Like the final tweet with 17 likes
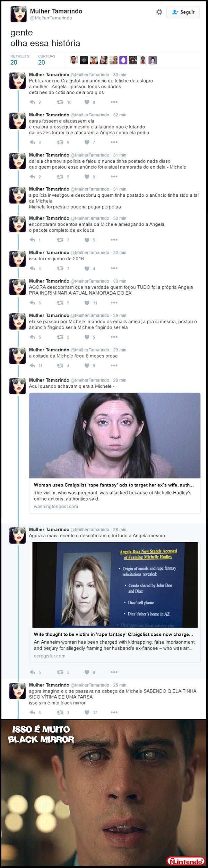Viewport: 208px width, 868px height. tap(87, 713)
